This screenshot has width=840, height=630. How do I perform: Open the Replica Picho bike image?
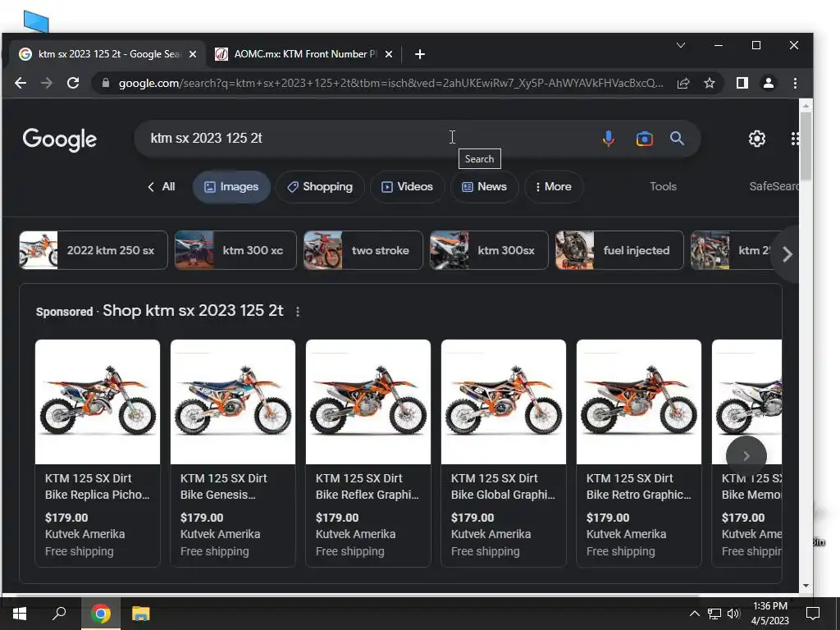click(98, 402)
